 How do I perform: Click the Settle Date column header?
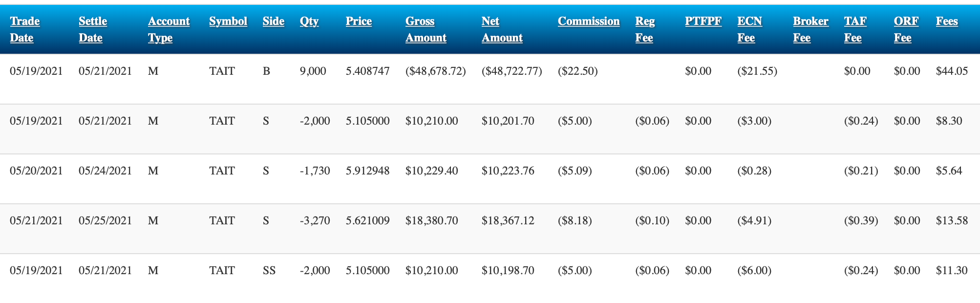[x=92, y=29]
